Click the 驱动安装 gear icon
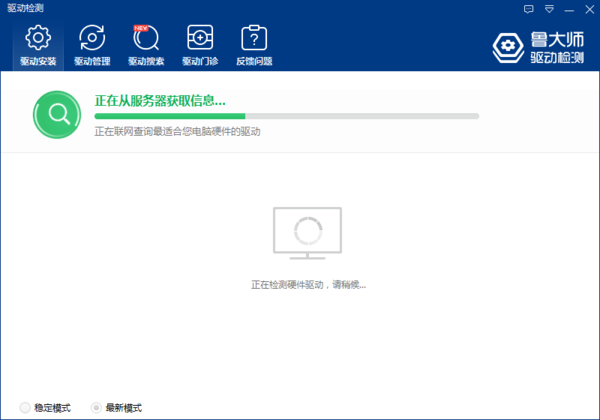This screenshot has width=600, height=420. coord(38,39)
